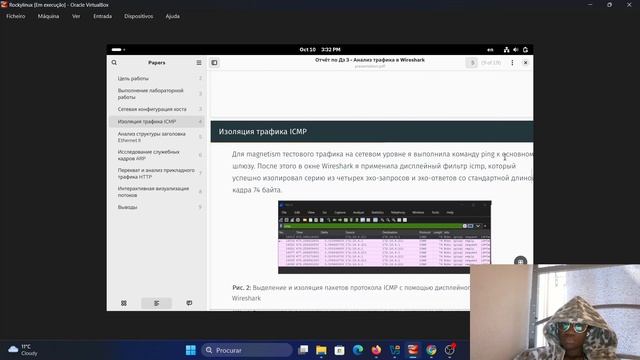Screen dimensions: 640x360
Task: Click the power icon in GNOME bar
Action: click(525, 50)
